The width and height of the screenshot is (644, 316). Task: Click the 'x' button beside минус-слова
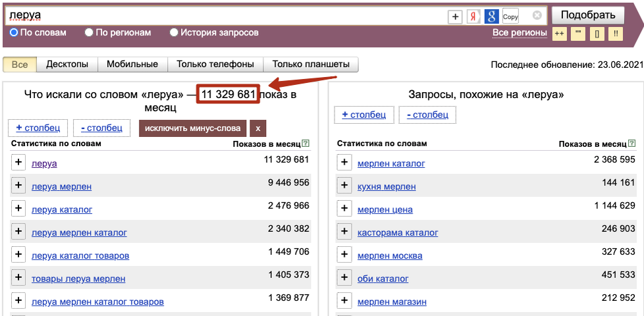point(258,128)
